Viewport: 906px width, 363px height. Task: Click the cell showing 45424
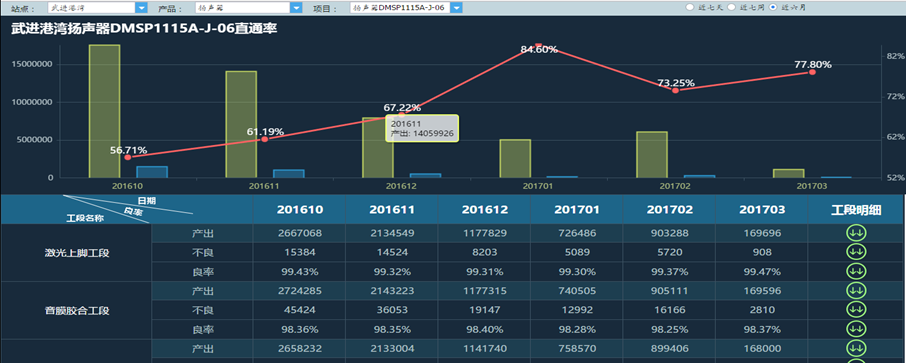299,310
